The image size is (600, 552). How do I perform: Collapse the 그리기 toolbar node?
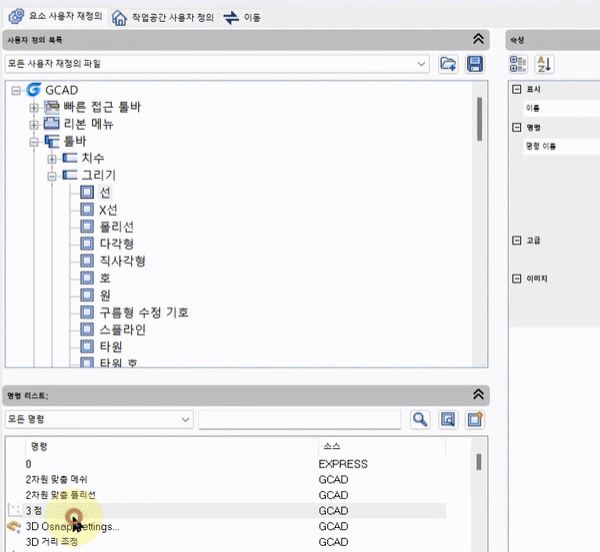tap(52, 175)
